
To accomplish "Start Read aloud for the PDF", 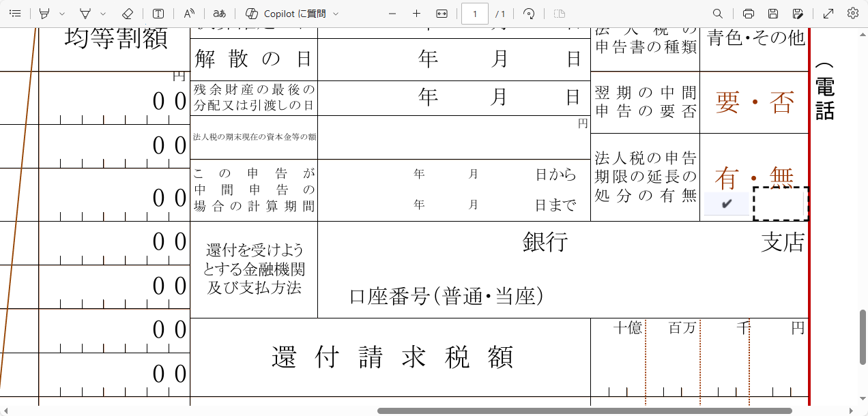I will [190, 14].
